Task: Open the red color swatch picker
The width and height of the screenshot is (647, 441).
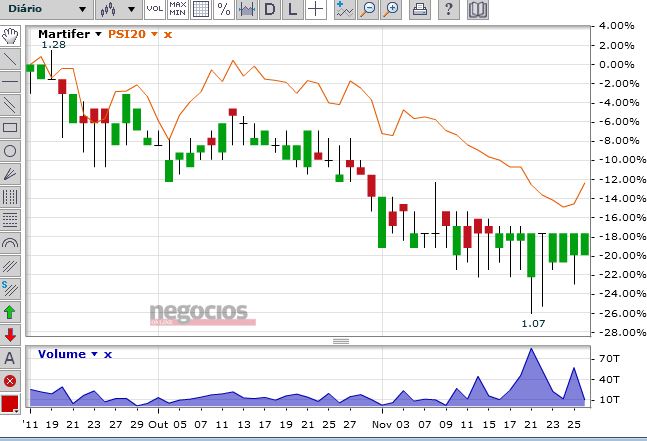Action: (x=10, y=404)
